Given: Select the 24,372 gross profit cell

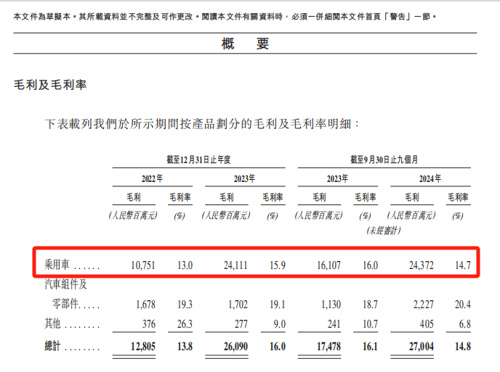Looking at the screenshot, I should coord(421,265).
